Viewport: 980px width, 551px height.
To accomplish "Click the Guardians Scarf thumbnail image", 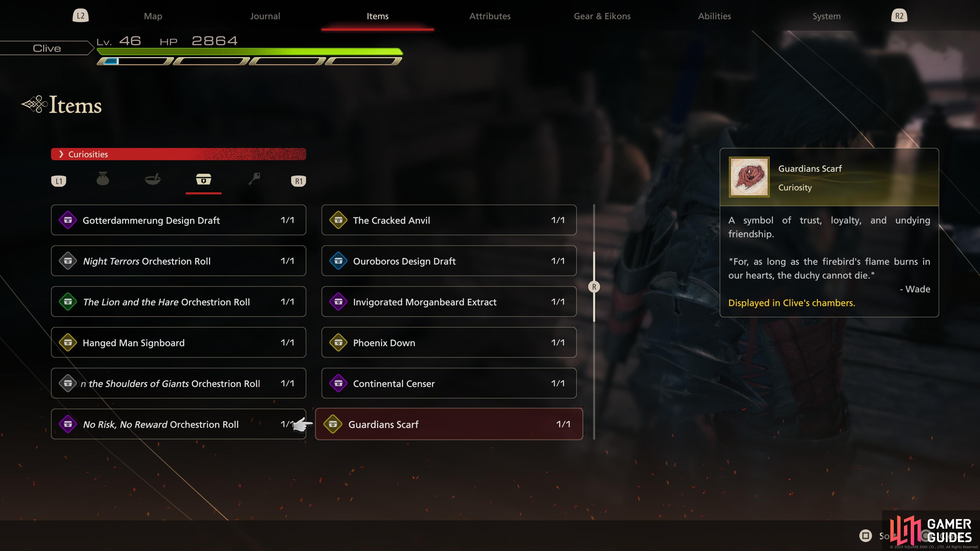I will point(749,177).
